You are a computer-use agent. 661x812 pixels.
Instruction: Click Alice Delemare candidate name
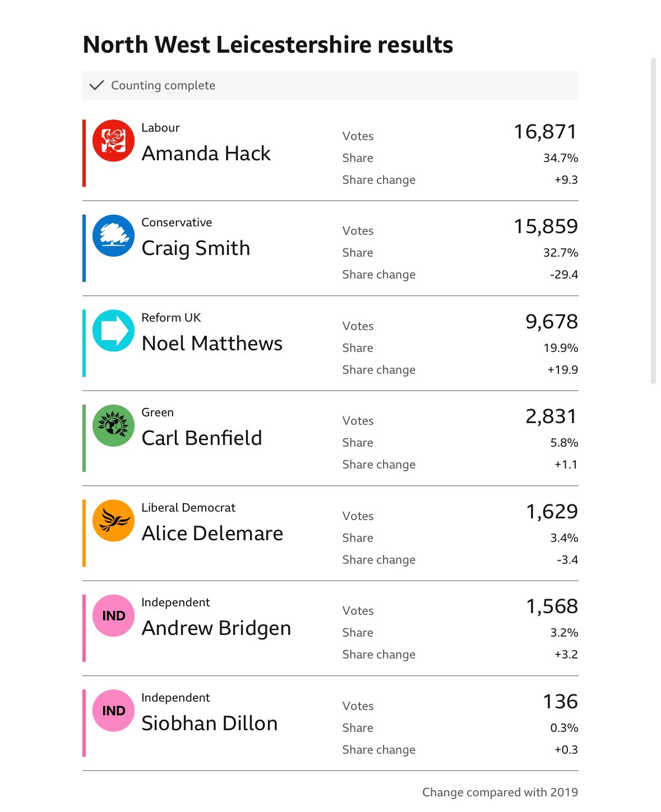point(212,533)
